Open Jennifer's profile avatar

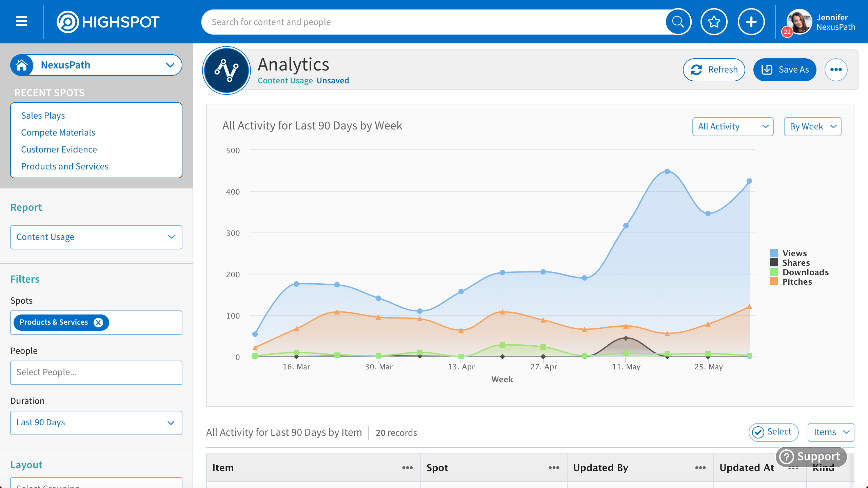tap(799, 22)
